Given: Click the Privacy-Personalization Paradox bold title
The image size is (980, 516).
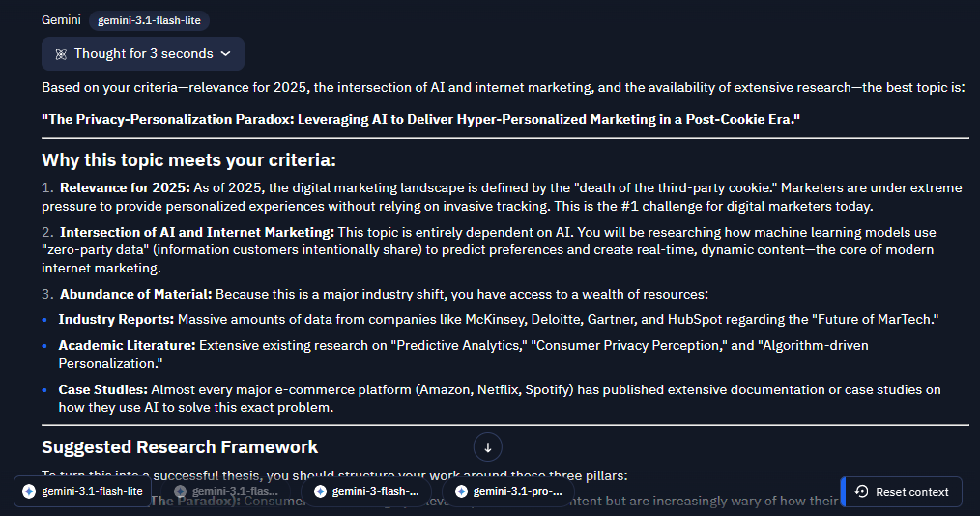Looking at the screenshot, I should coord(420,119).
